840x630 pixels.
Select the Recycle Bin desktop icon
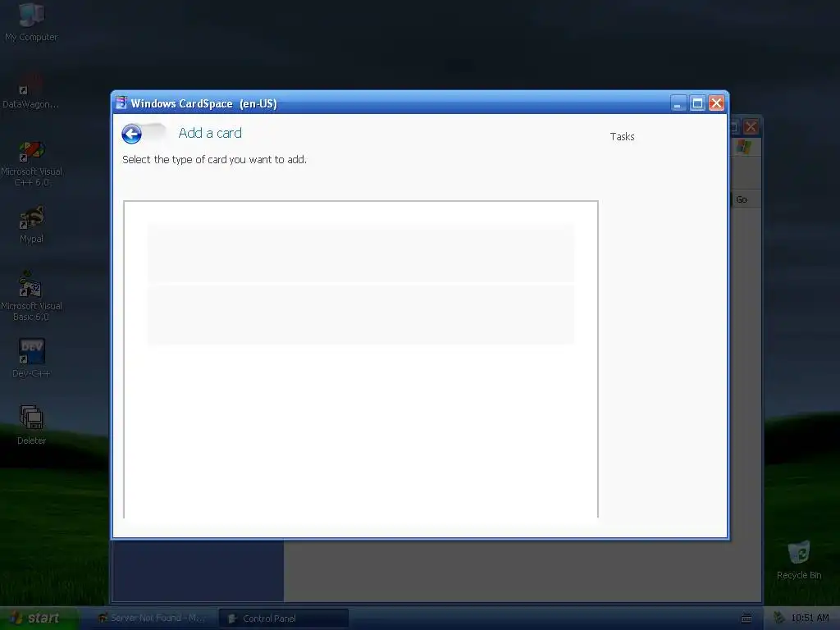click(799, 560)
